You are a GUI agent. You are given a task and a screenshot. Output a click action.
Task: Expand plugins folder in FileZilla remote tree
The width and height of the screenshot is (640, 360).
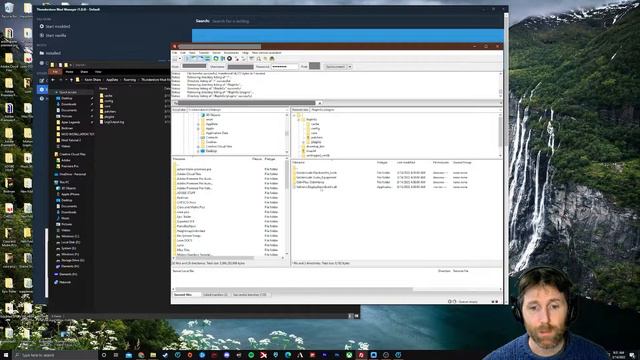pyautogui.click(x=304, y=142)
